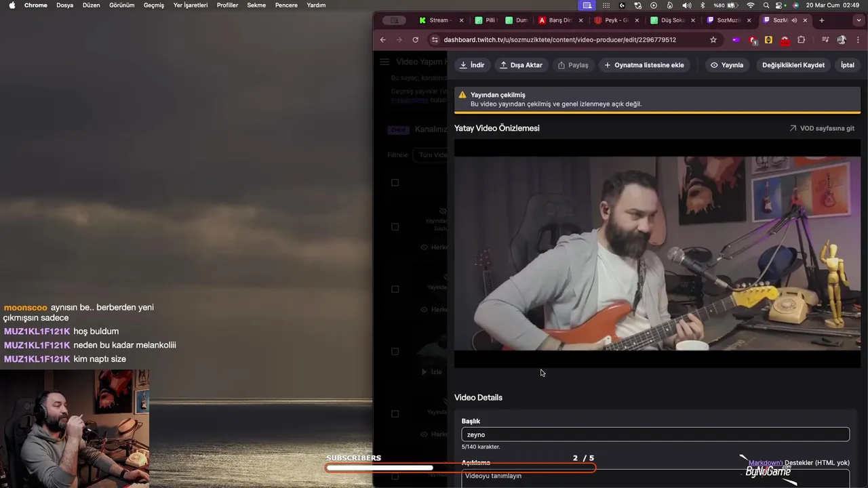Expand the tab search dropdown arrow
Screen dimensions: 868x488
pos(859,20)
